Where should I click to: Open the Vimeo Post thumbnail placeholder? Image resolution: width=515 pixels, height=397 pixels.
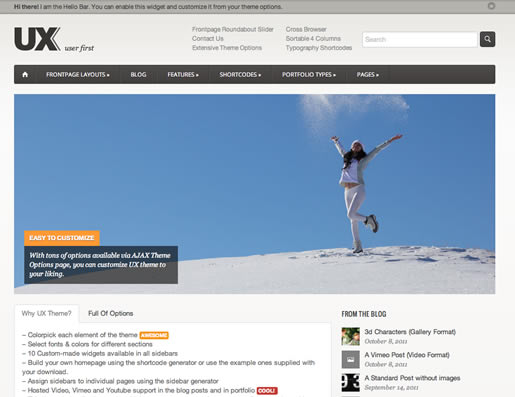[x=351, y=359]
